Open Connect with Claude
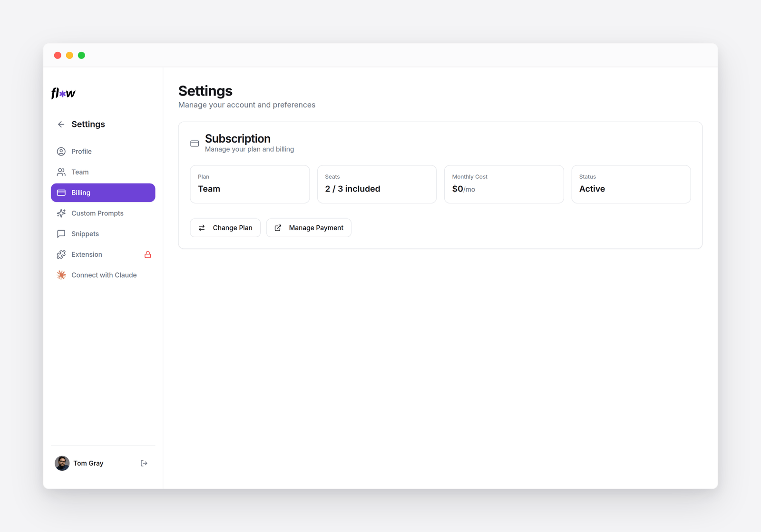 [103, 275]
